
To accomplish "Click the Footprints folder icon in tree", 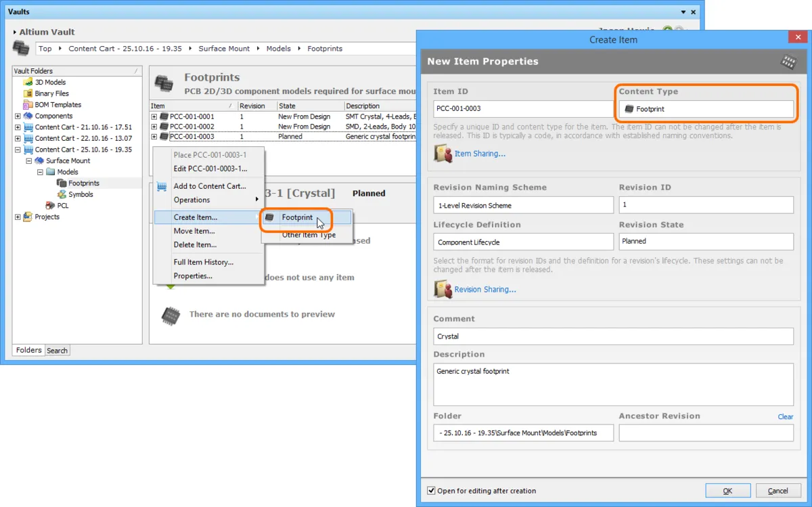I will pos(62,183).
